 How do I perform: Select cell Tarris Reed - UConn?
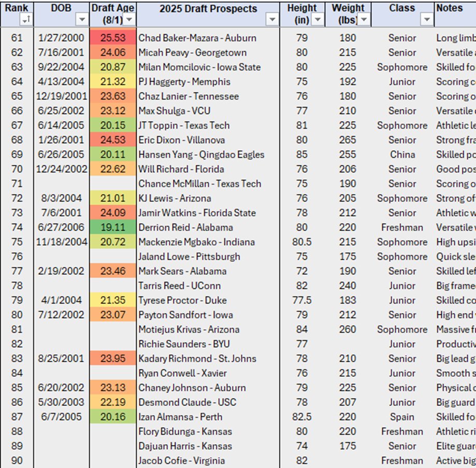[x=208, y=286]
